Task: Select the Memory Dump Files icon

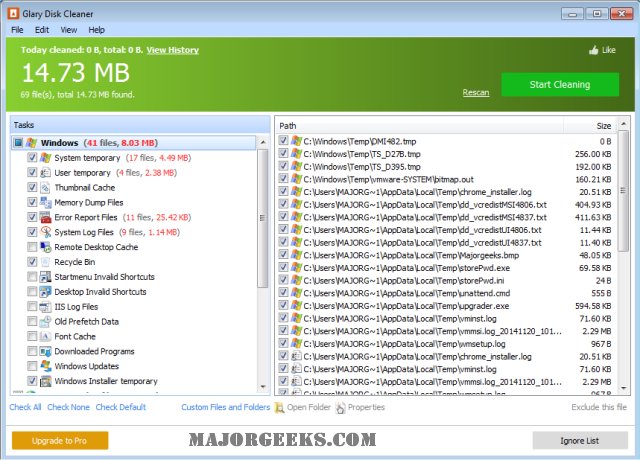Action: tap(46, 202)
